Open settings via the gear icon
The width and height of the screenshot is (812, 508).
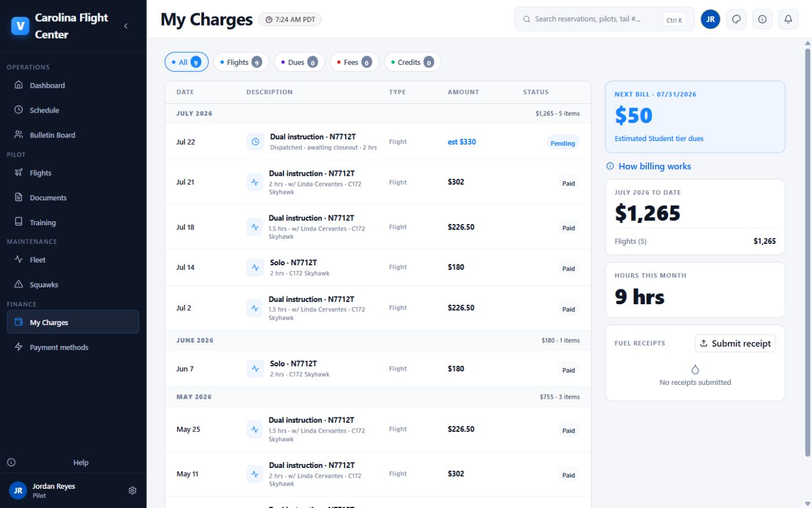click(132, 491)
